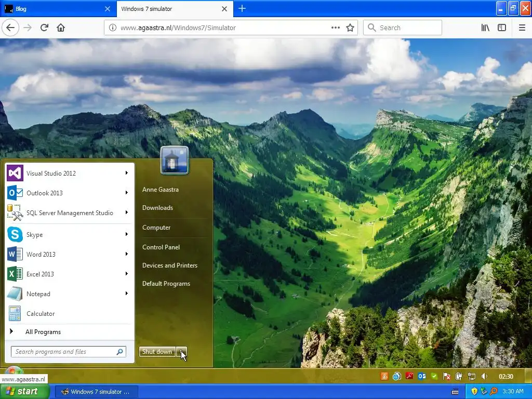
Task: Click the browser Search box
Action: 403,28
